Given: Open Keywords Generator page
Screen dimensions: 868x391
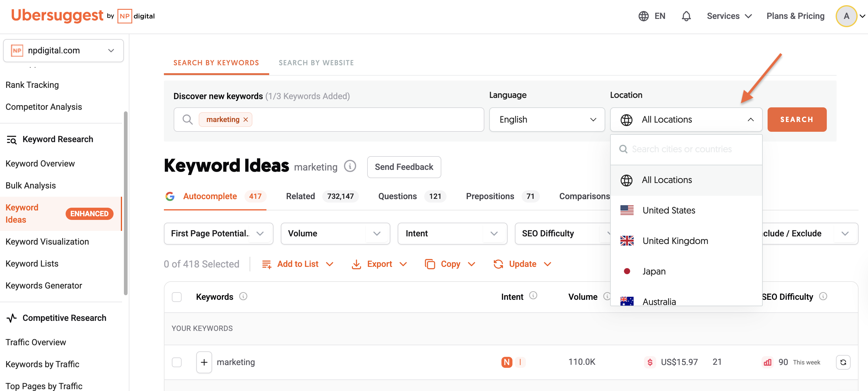Looking at the screenshot, I should 44,285.
